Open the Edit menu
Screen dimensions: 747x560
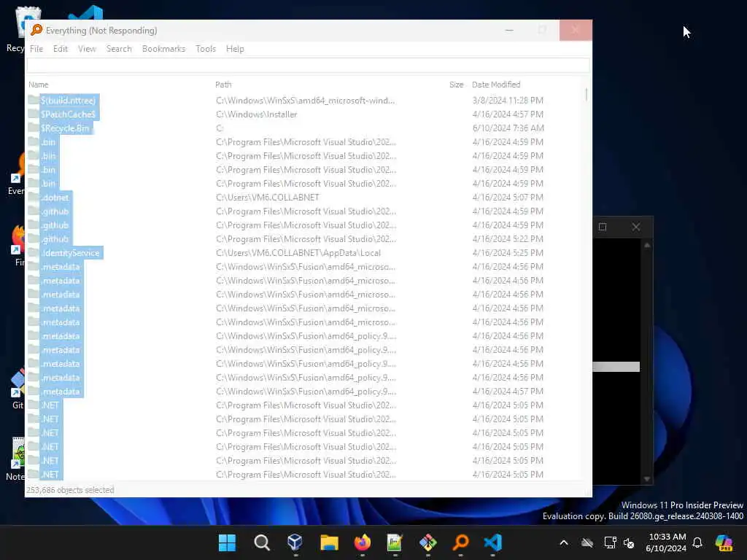61,49
